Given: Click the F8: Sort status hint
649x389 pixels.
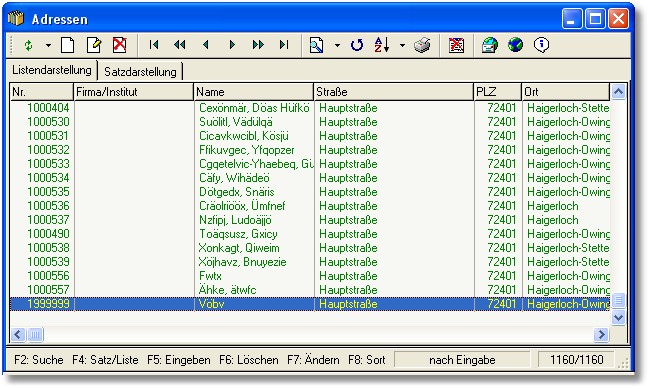Looking at the screenshot, I should tap(367, 360).
